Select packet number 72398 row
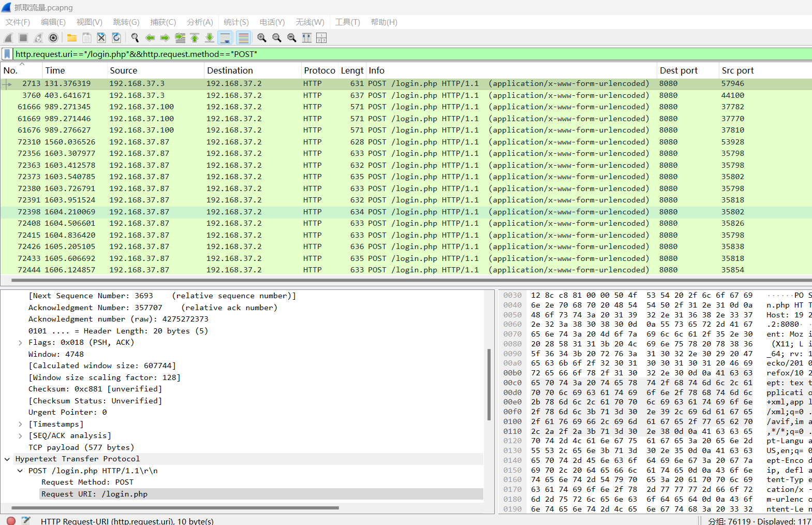 click(406, 212)
